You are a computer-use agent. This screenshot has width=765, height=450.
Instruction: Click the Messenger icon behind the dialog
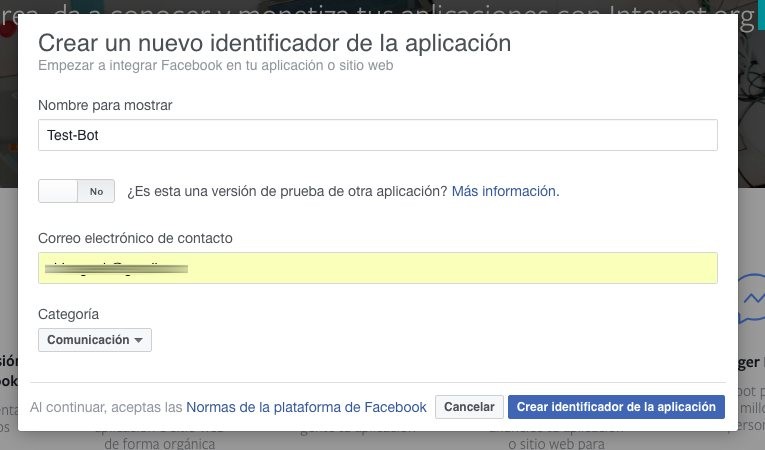[x=751, y=299]
